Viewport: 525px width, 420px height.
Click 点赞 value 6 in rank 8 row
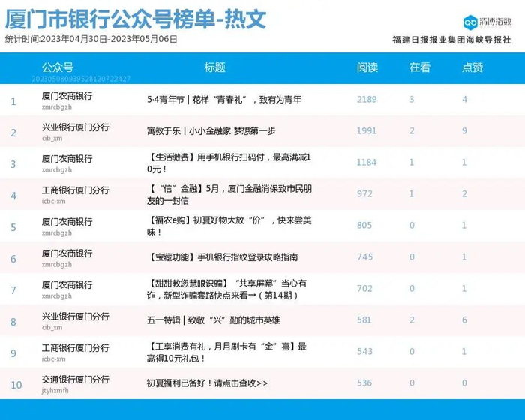pyautogui.click(x=464, y=319)
